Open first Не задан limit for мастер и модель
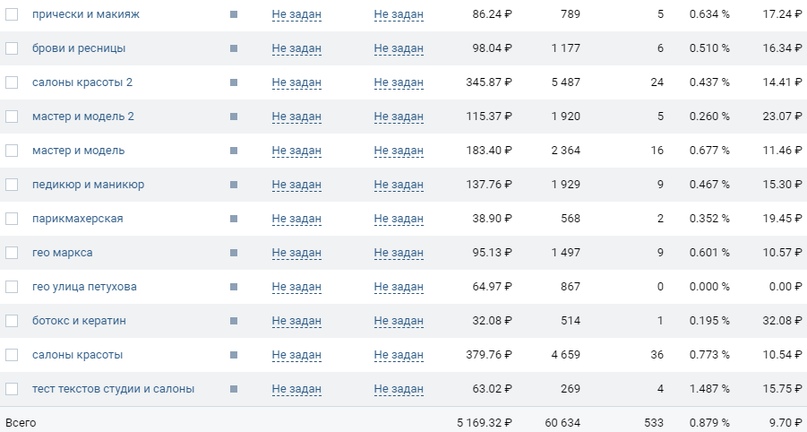 point(296,151)
